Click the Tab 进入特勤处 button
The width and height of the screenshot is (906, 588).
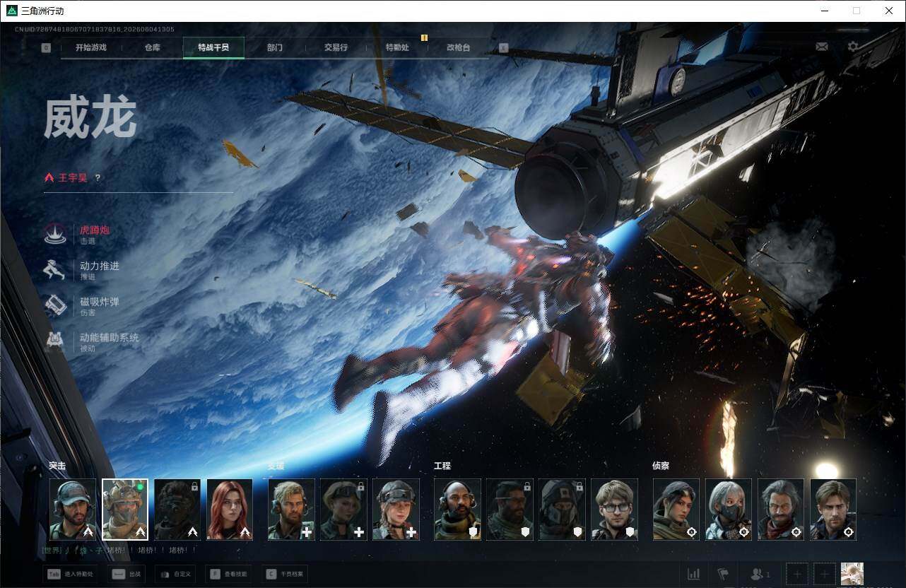(x=70, y=574)
